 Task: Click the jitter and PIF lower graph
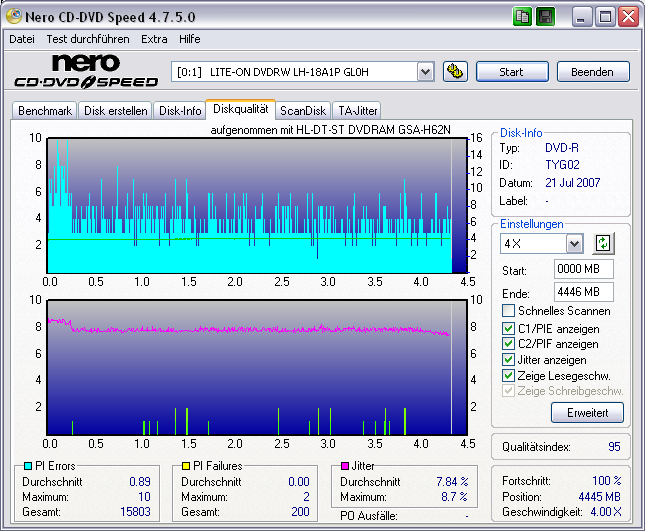pos(258,367)
